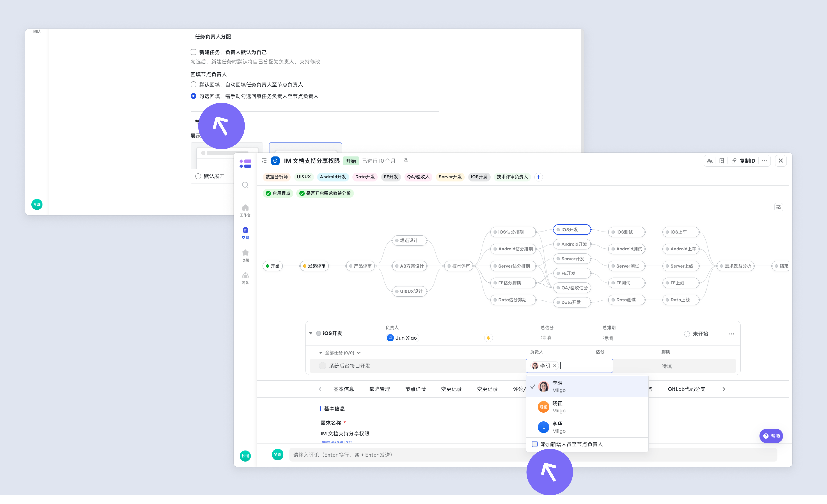The height and width of the screenshot is (504, 827).
Task: Open the 帮助 help button
Action: (x=771, y=436)
